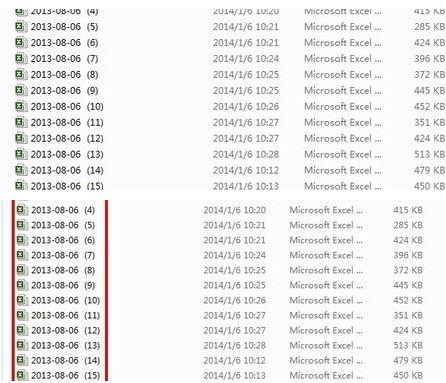The width and height of the screenshot is (446, 383).
Task: Click size 479 KB in lower list
Action: coord(408,360)
